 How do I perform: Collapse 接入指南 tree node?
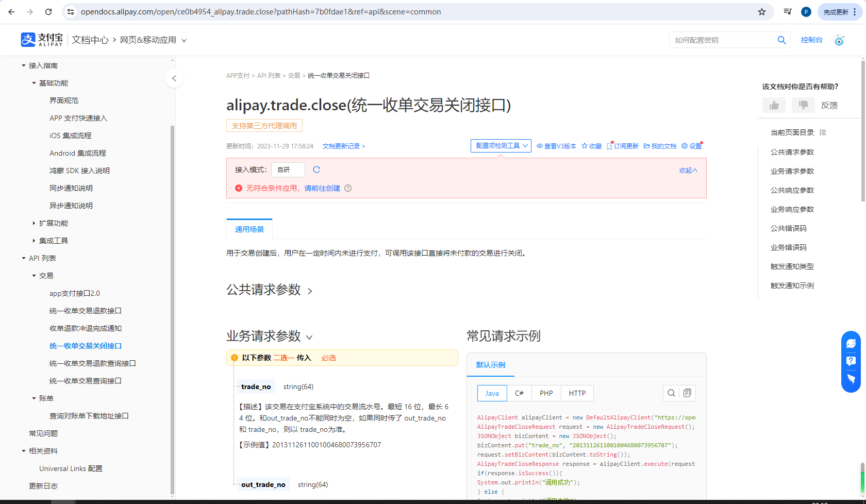pos(24,65)
